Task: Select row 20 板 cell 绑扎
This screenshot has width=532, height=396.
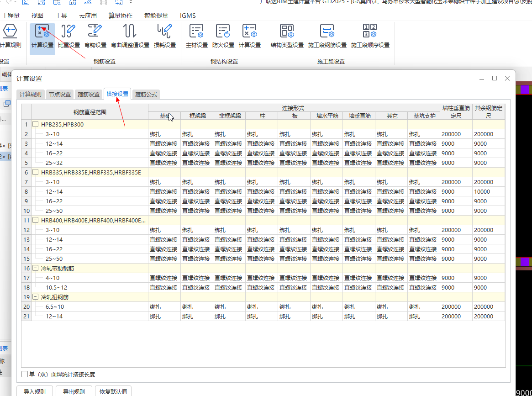Action: tap(294, 307)
